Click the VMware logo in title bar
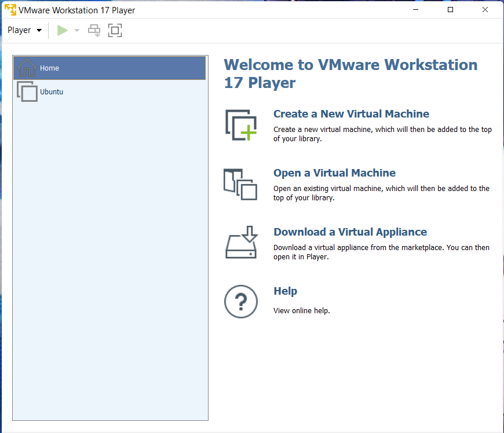This screenshot has height=433, width=504. [10, 10]
